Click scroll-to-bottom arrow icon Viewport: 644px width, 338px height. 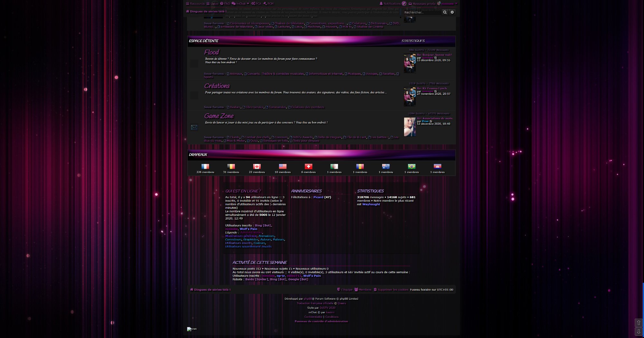[639, 332]
